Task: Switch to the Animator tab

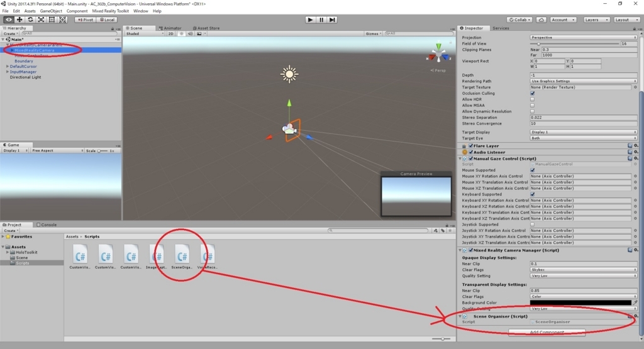Action: pos(170,28)
